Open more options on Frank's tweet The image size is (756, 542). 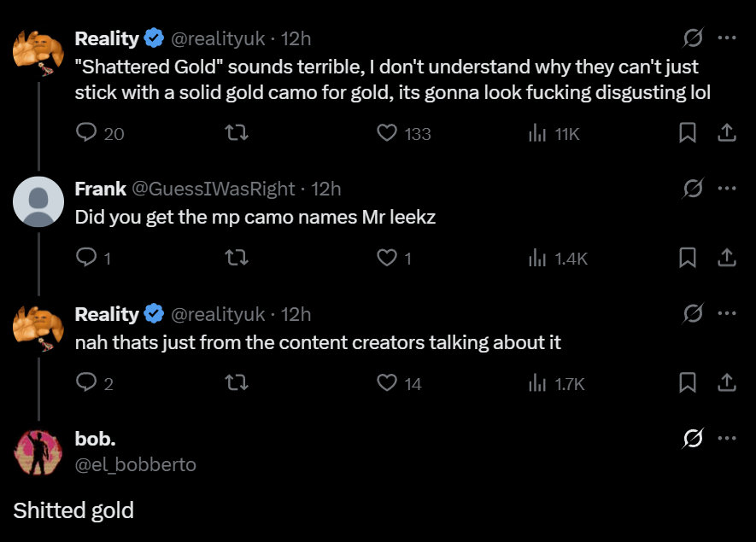727,189
